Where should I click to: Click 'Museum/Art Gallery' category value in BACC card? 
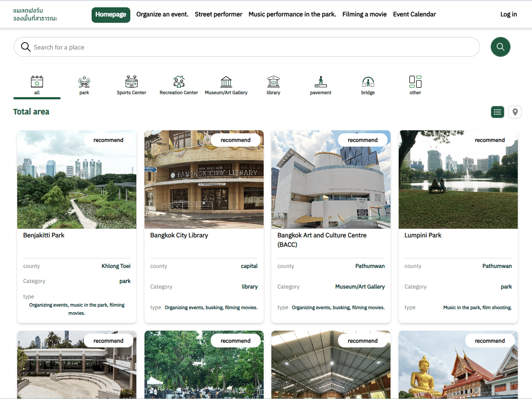coord(360,287)
